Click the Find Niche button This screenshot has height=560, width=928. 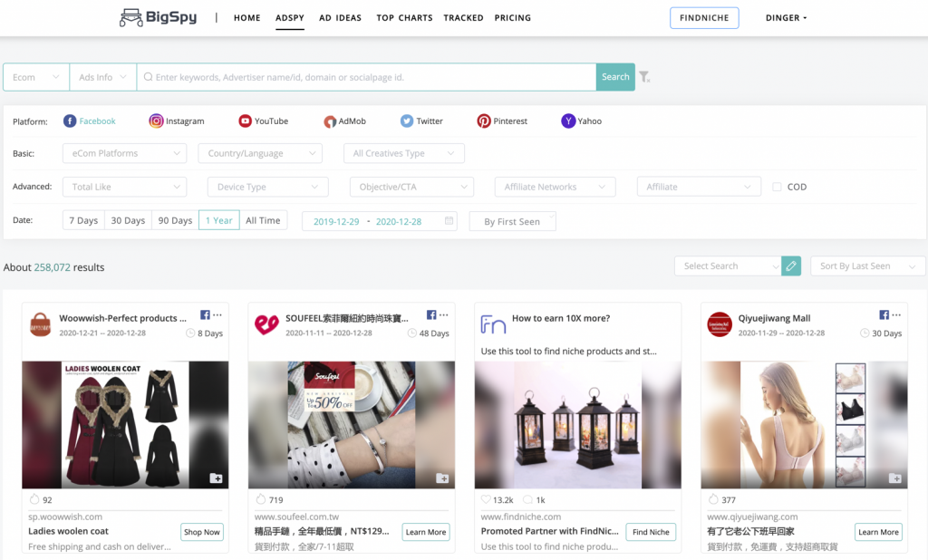[651, 532]
